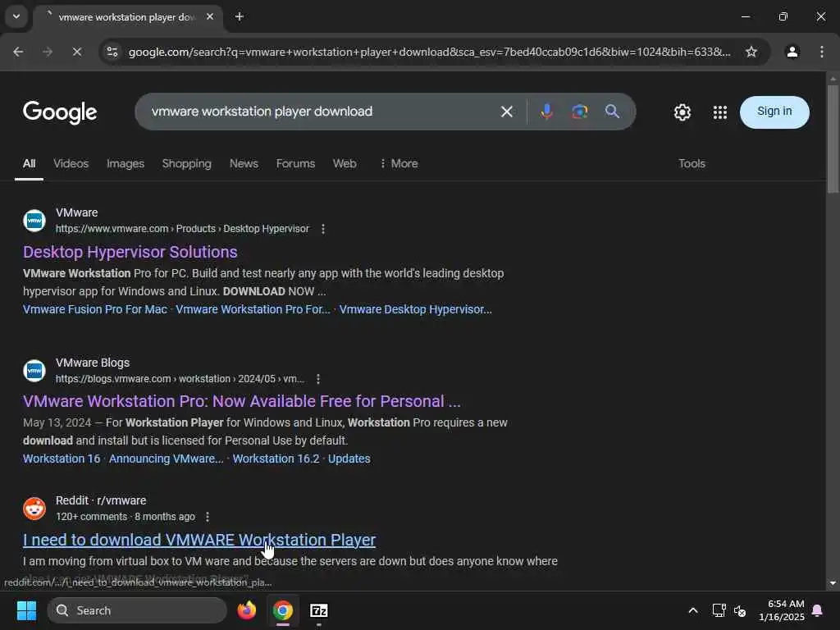Expand the tab search dropdown
840x630 pixels.
click(x=16, y=16)
